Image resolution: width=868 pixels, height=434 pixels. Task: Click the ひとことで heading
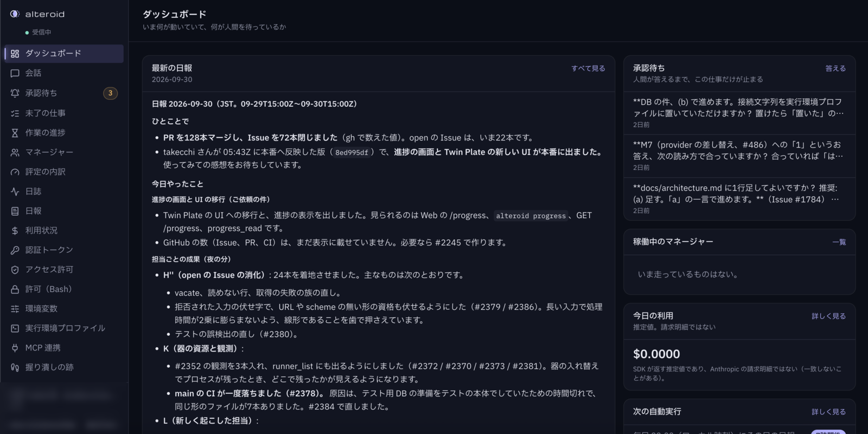tap(170, 122)
